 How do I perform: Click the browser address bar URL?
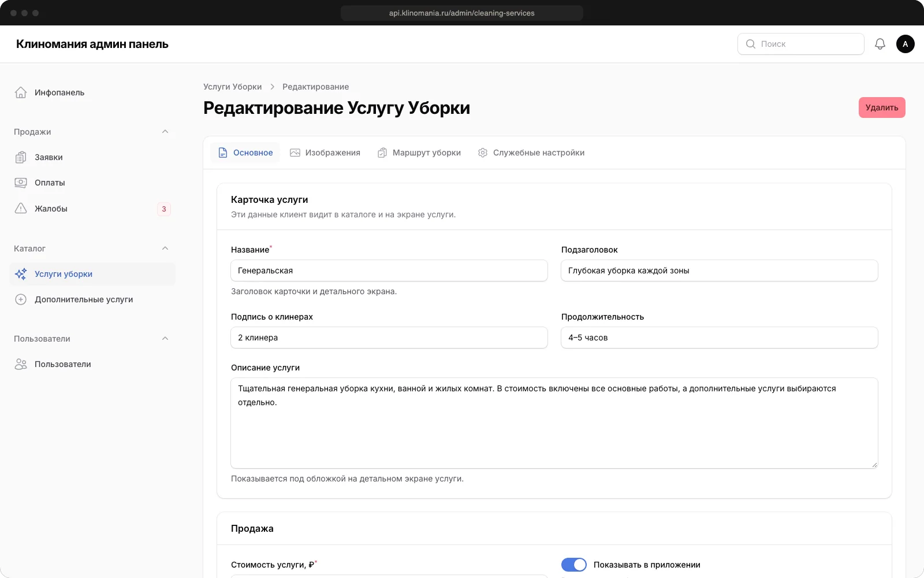462,13
